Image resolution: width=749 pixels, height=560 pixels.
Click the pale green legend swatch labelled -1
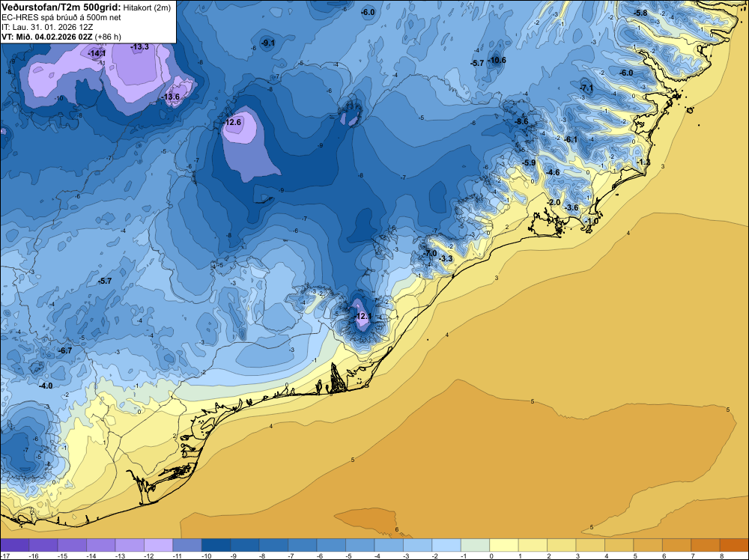(476, 545)
